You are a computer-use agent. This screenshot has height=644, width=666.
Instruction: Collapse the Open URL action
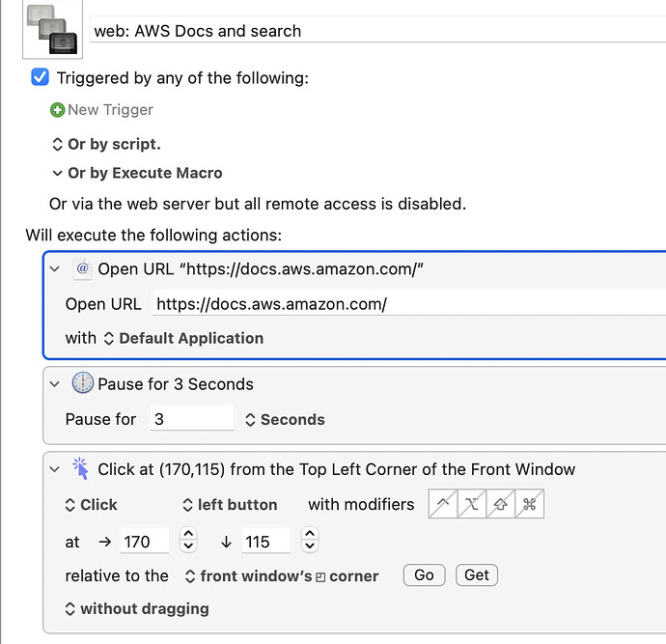(54, 269)
